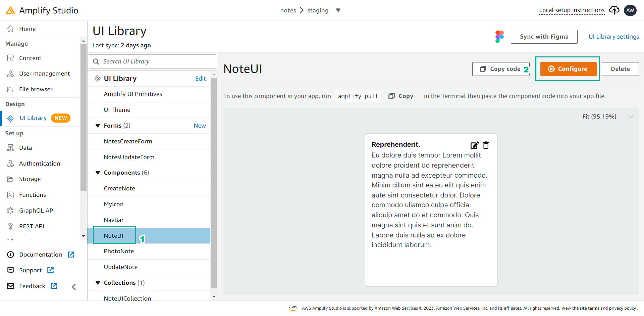
Task: Click the UI Library sidebar icon
Action: tap(11, 118)
